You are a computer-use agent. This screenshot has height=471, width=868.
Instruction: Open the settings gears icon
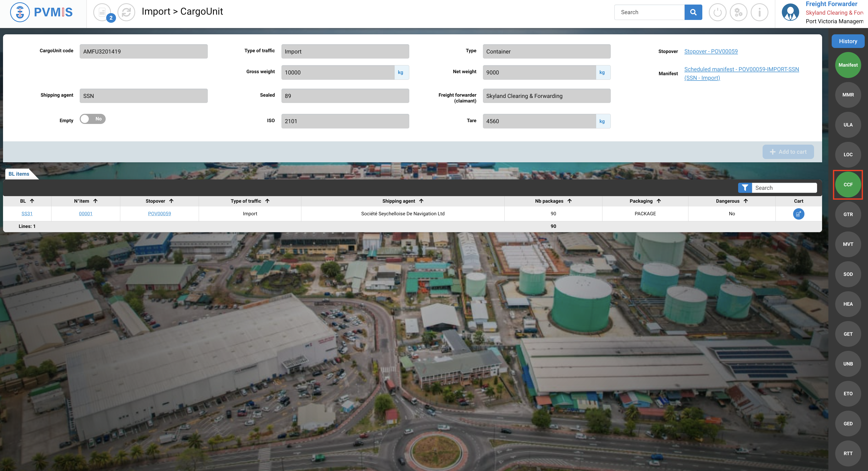tap(738, 12)
